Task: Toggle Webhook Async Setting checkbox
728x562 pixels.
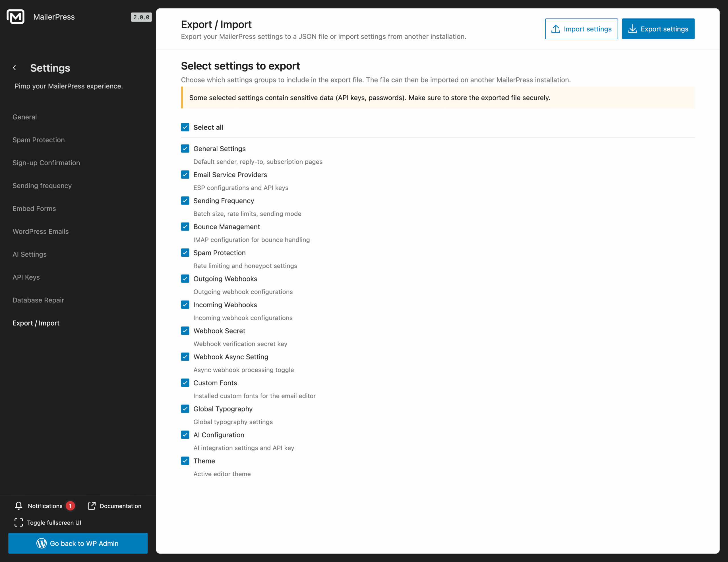Action: pyautogui.click(x=185, y=357)
